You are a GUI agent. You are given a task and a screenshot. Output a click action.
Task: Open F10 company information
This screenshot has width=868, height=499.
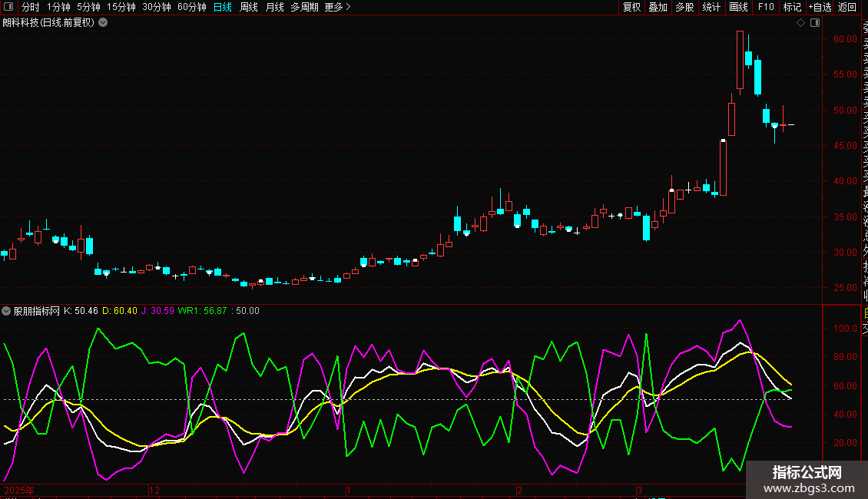coord(766,7)
